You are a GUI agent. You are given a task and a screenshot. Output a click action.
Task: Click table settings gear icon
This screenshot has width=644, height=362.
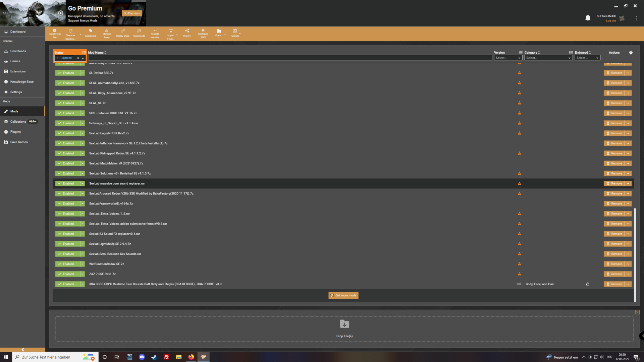pyautogui.click(x=631, y=53)
